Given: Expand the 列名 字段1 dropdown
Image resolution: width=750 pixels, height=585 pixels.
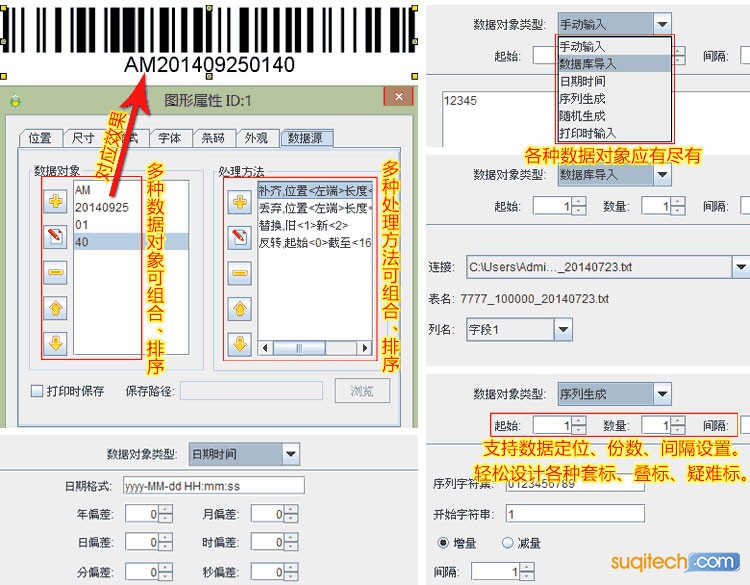Looking at the screenshot, I should point(563,329).
